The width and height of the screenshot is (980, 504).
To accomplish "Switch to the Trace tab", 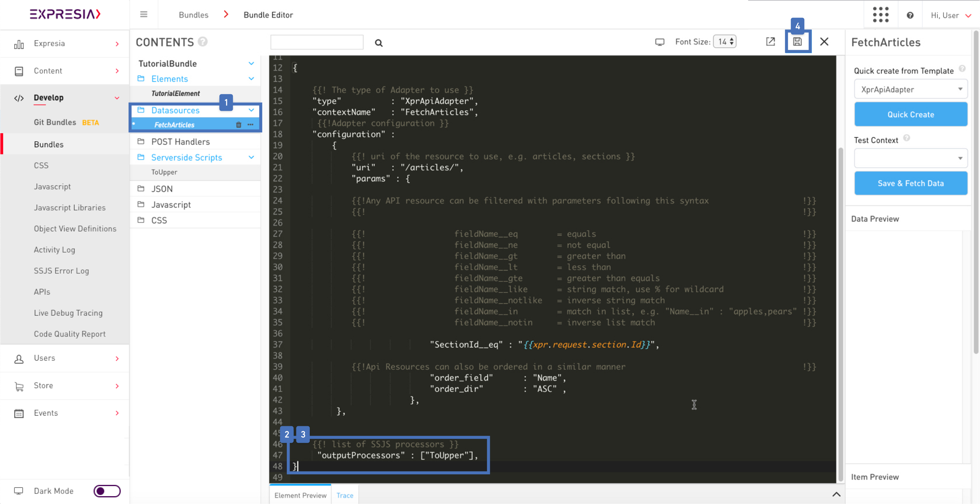I will coord(345,495).
